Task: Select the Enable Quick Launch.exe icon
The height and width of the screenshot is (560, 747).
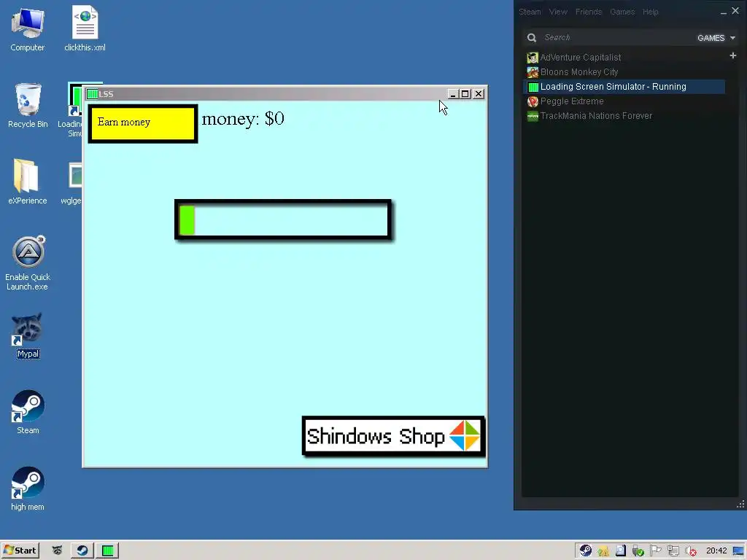Action: (28, 262)
